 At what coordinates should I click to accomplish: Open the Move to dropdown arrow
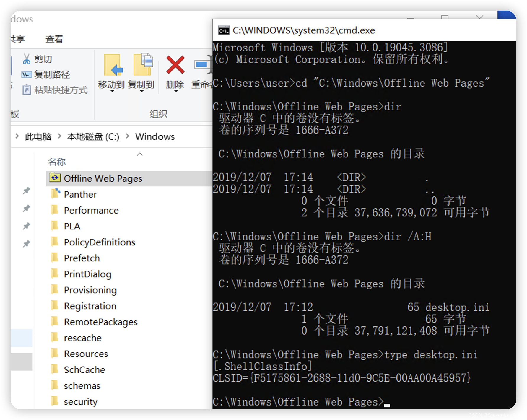click(x=112, y=91)
